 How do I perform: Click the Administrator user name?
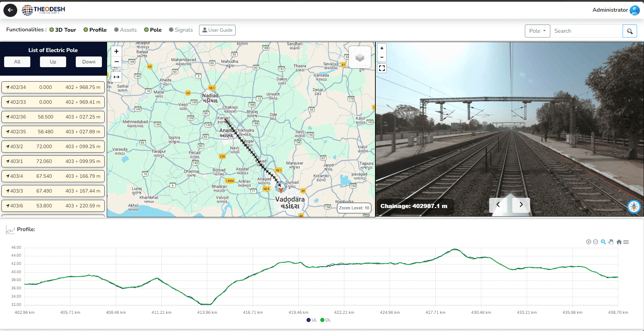tap(610, 10)
